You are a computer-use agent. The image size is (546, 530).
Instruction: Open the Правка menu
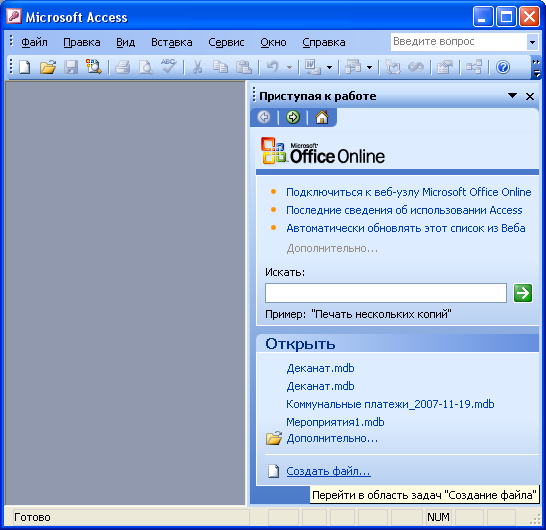click(x=82, y=42)
